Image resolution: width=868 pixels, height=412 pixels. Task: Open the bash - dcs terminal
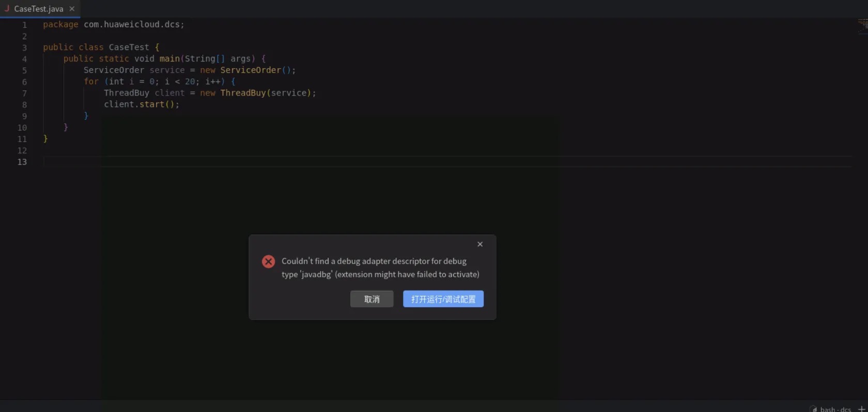point(831,409)
